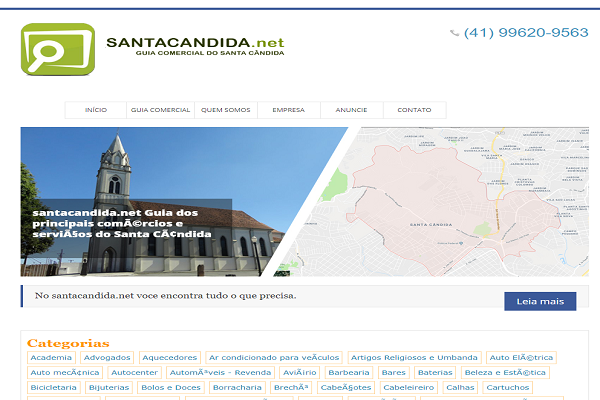Select EMPRESA in the navigation bar

288,110
